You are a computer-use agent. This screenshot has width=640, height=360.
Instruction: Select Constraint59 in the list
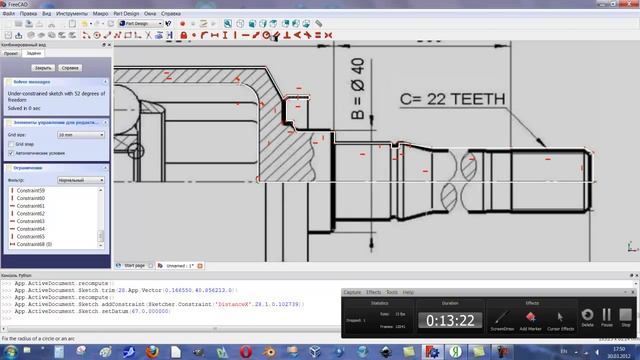click(31, 191)
